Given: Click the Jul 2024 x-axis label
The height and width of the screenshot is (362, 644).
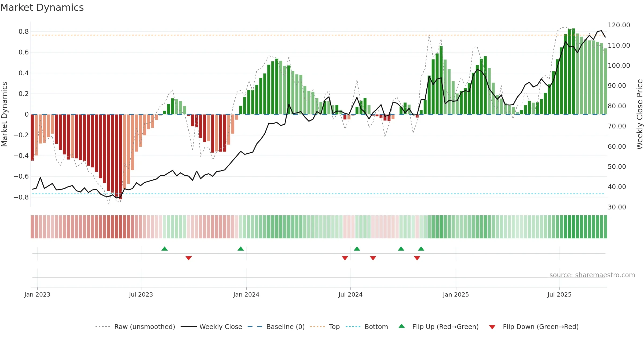Looking at the screenshot, I should point(350,294).
